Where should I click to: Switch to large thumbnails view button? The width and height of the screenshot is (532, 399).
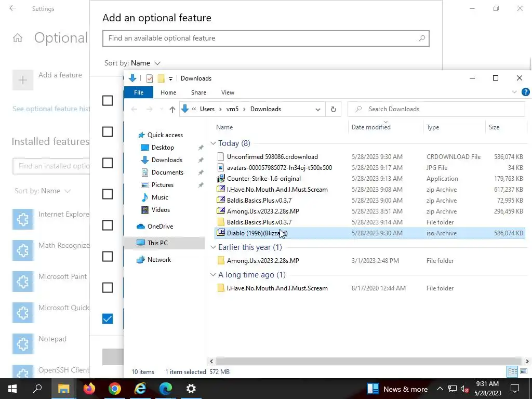[524, 371]
